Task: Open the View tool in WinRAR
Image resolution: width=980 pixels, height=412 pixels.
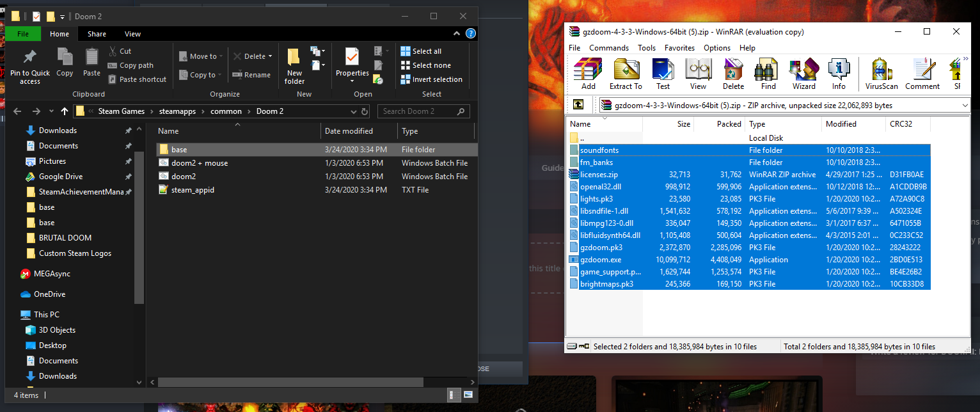Action: 699,74
